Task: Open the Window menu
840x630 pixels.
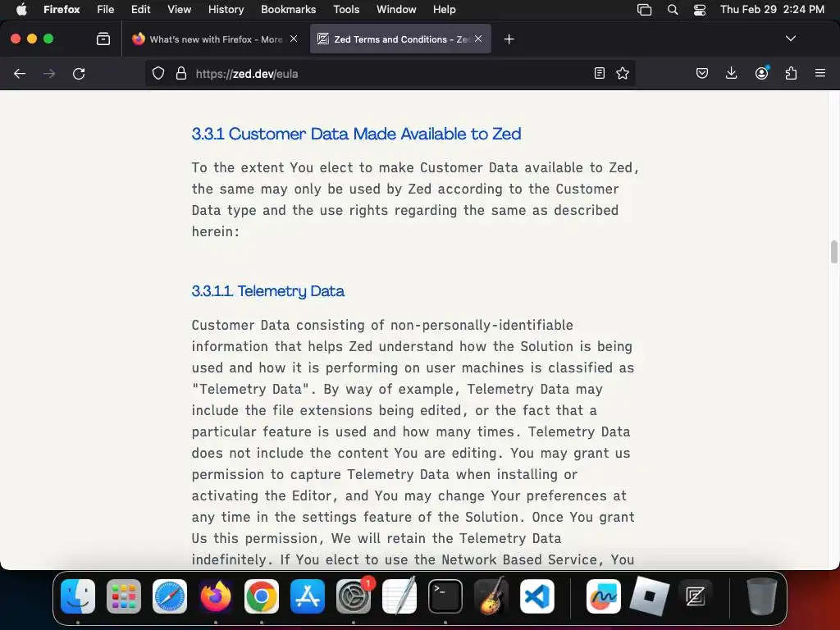Action: [396, 9]
